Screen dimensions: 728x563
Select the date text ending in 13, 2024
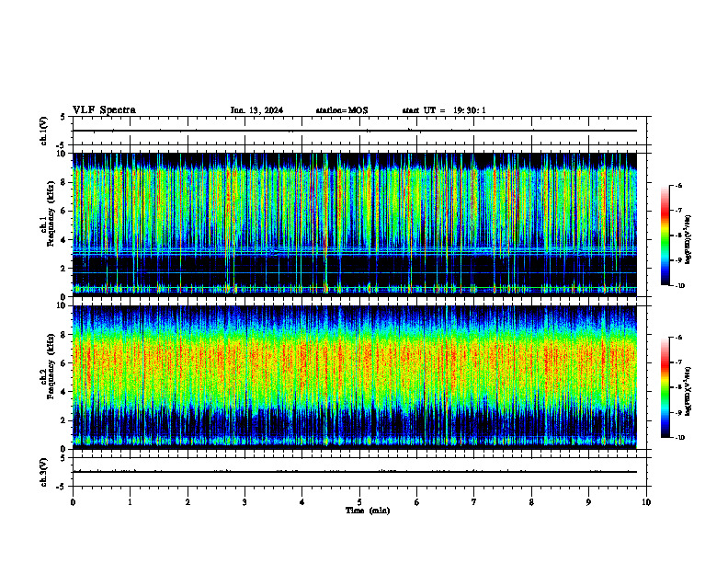pyautogui.click(x=256, y=110)
